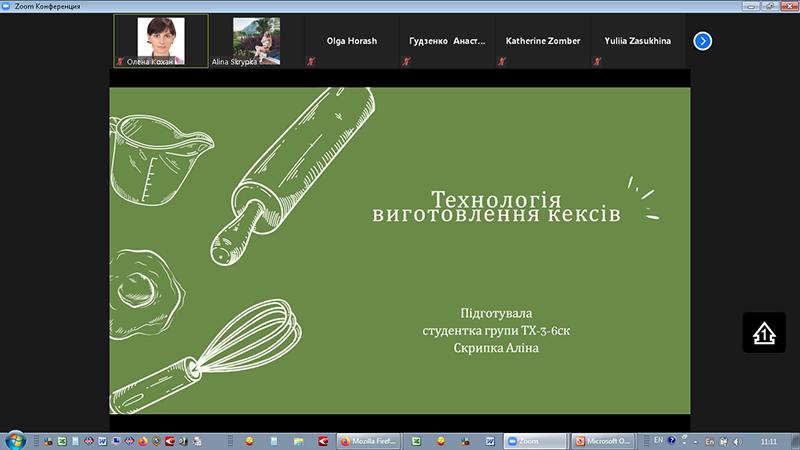Select the Olga Horash participant tile
The image size is (800, 450).
click(x=352, y=41)
